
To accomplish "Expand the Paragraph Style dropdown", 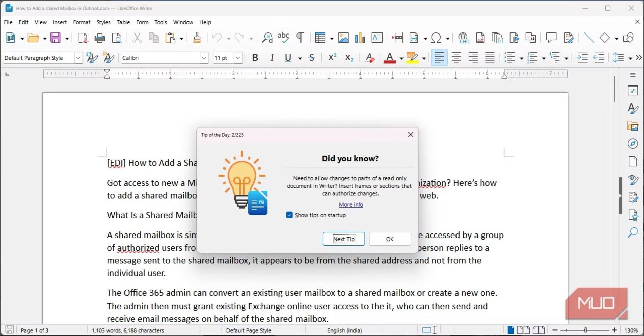I will [78, 58].
